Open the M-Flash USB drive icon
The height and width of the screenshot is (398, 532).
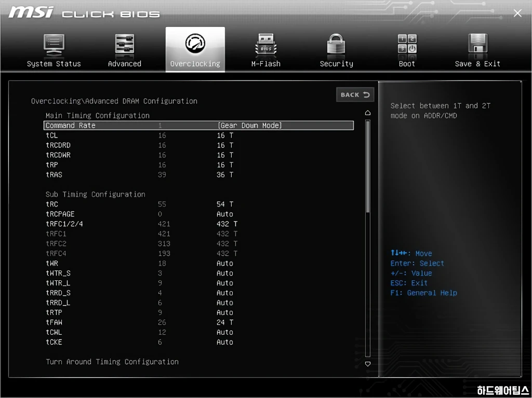(x=265, y=45)
